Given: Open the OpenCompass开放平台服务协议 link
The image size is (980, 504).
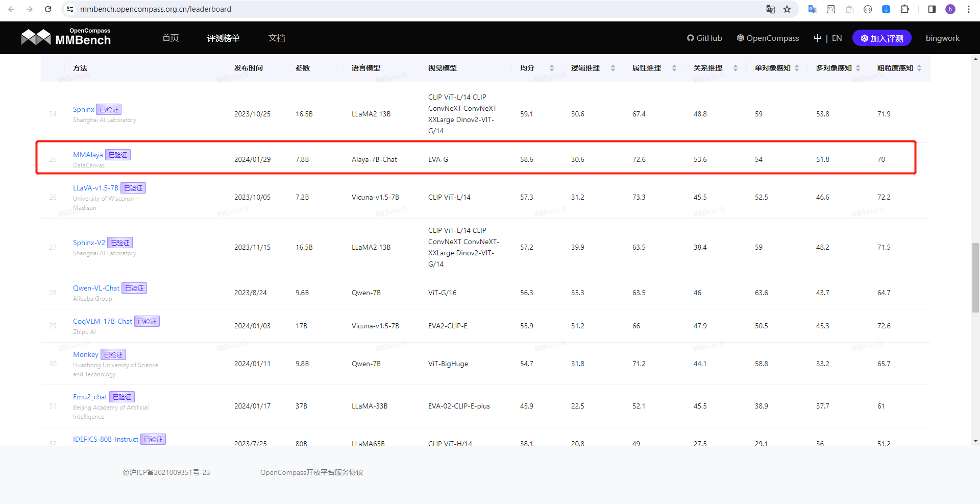Looking at the screenshot, I should point(312,472).
